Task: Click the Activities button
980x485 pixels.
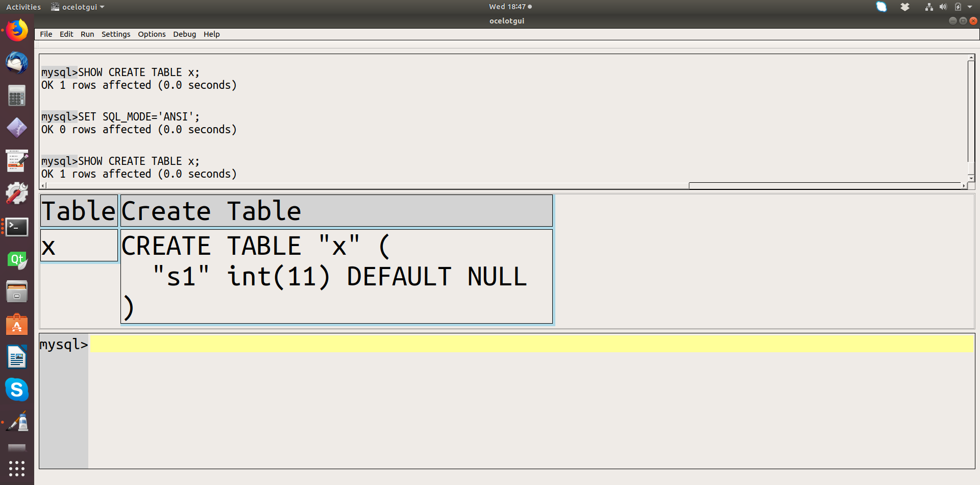Action: pos(23,7)
